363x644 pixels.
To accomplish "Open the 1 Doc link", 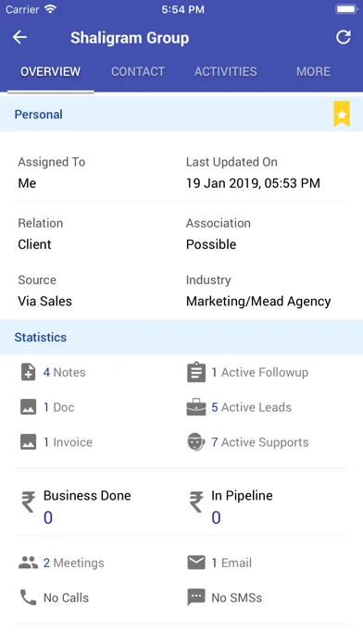I will click(58, 407).
